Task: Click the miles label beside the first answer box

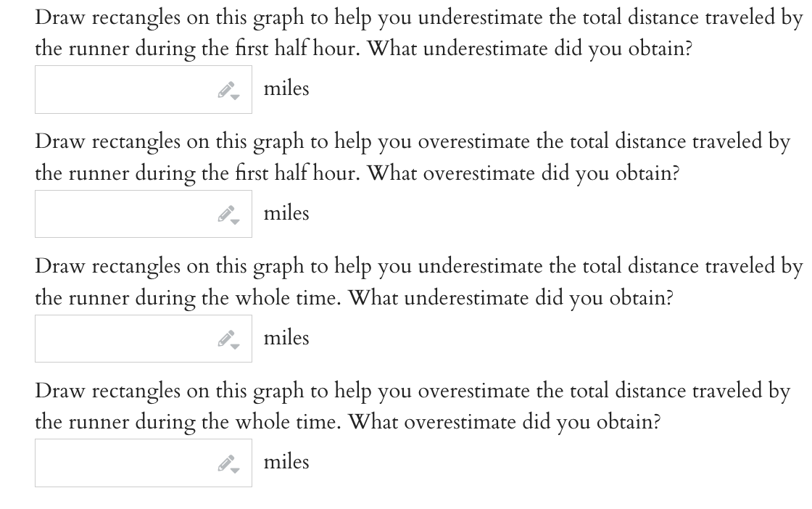Action: click(x=286, y=88)
